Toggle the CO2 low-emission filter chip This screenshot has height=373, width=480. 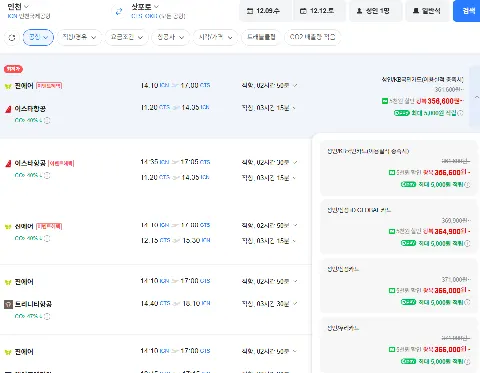312,37
